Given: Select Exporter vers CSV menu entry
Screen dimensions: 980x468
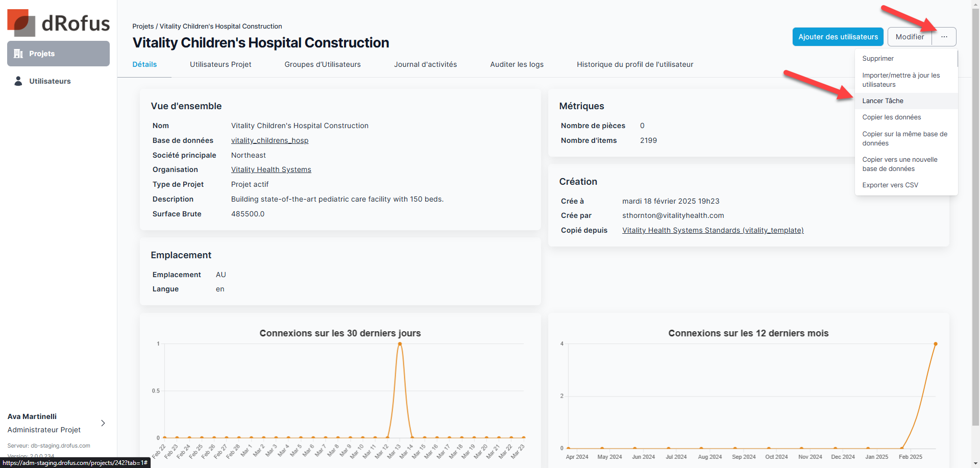Looking at the screenshot, I should coord(890,185).
